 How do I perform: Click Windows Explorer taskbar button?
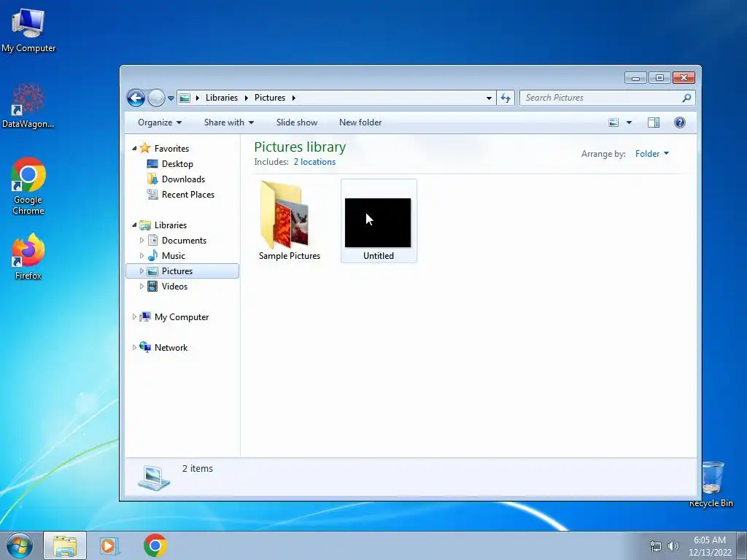(x=65, y=545)
